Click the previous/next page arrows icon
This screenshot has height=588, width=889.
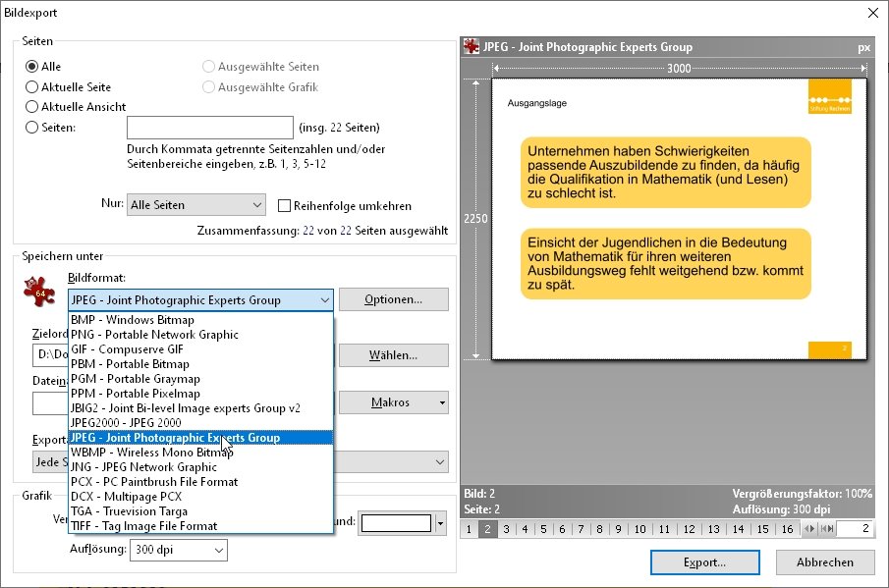pos(809,528)
